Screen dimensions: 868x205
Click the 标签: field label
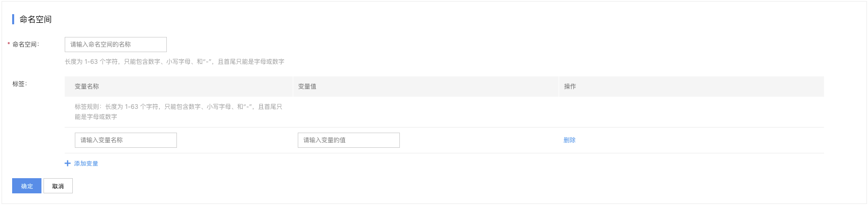coord(20,84)
